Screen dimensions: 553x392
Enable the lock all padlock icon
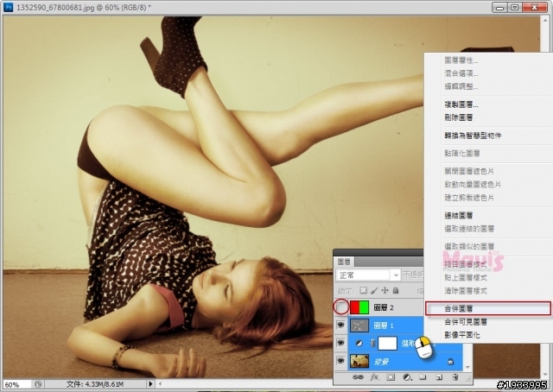pyautogui.click(x=396, y=290)
